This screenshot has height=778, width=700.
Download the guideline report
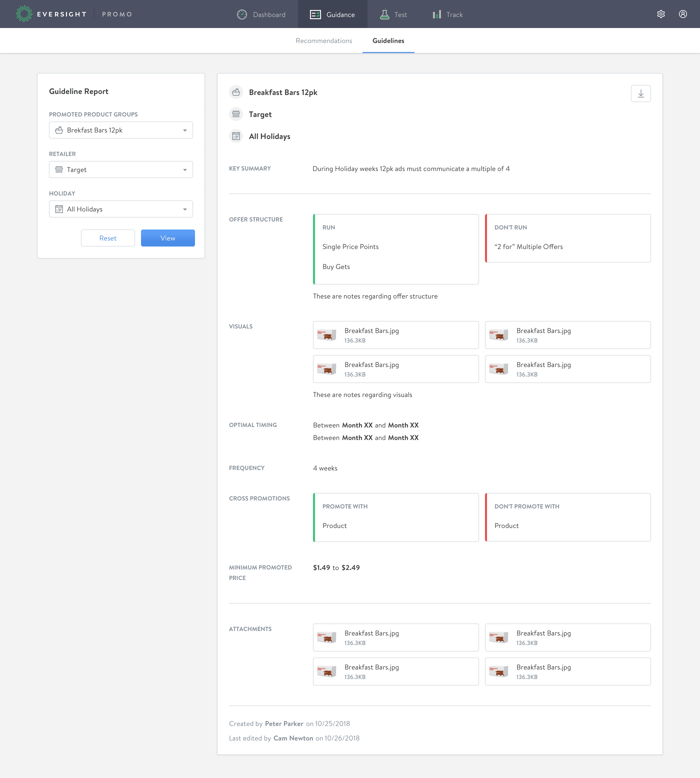(x=641, y=93)
